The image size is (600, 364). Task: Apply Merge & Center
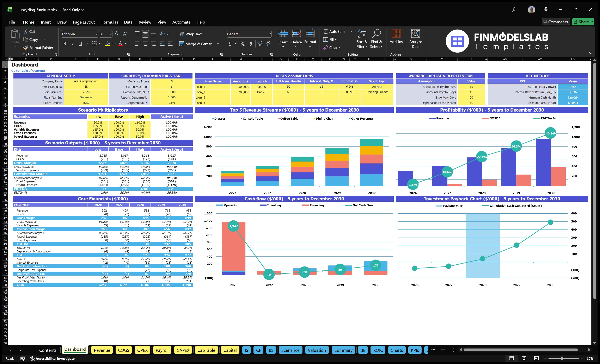196,44
